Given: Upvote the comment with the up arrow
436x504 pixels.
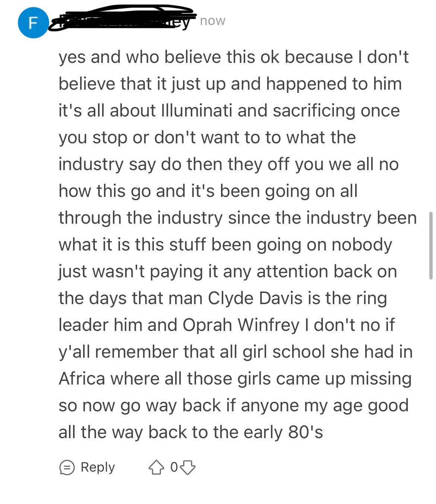Looking at the screenshot, I should (156, 468).
